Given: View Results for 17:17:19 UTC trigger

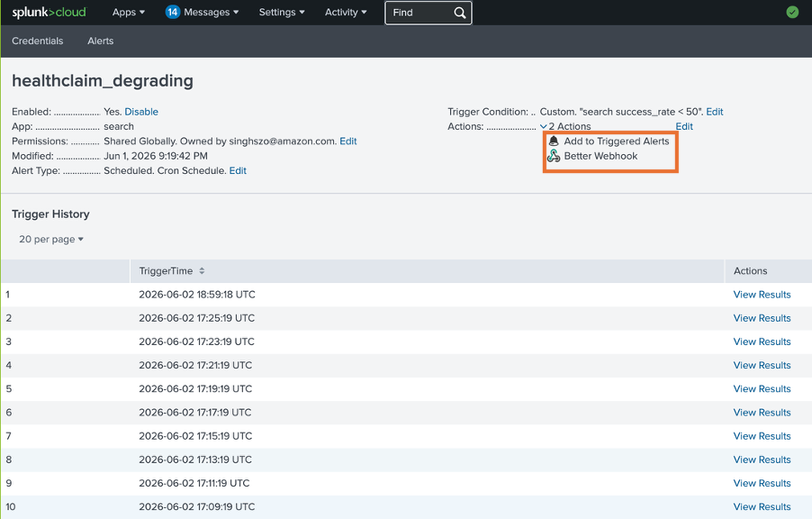Looking at the screenshot, I should pyautogui.click(x=762, y=413).
